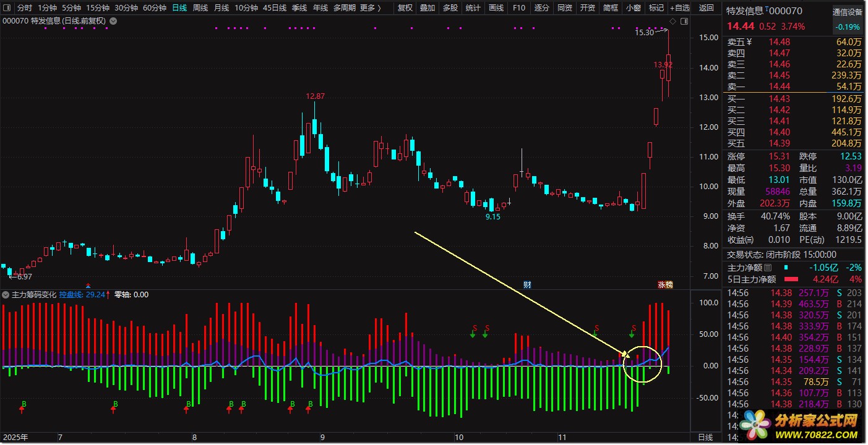
Task: Toggle the right panel icon above the chart
Action: coord(684,21)
